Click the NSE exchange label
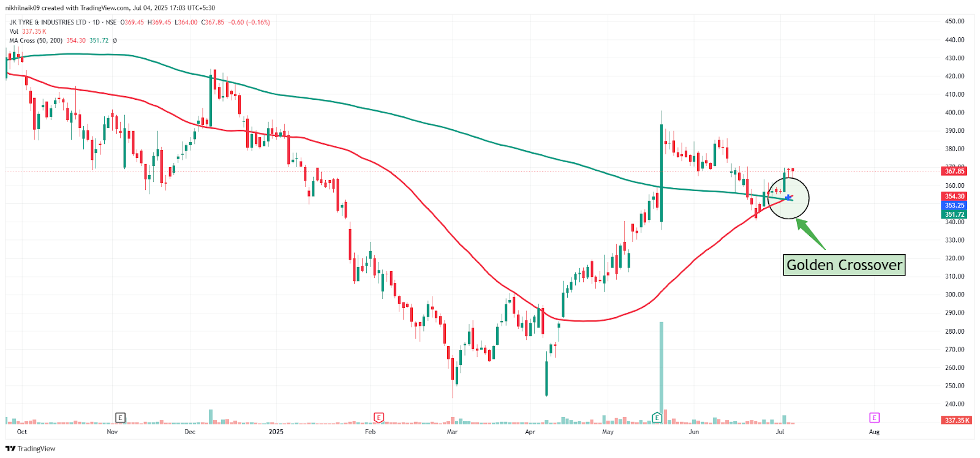 pos(111,22)
